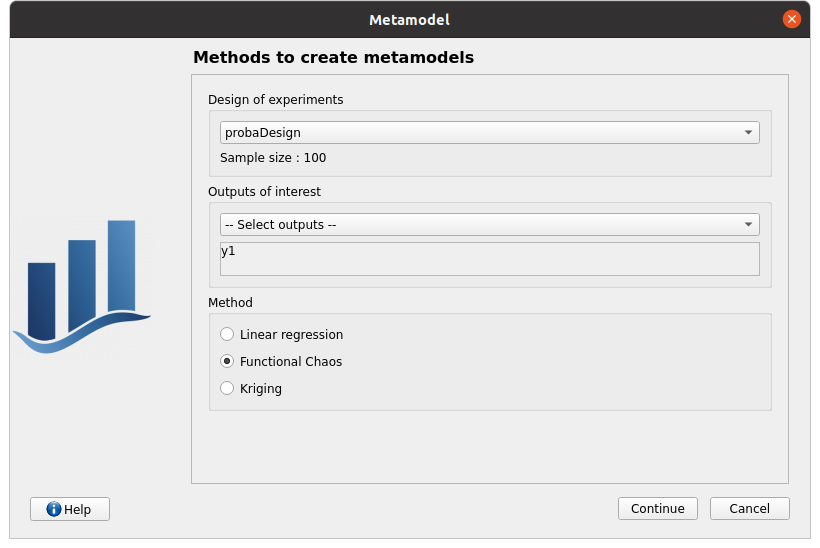Click the arrow on the Select outputs box
Screen dimensions: 820x548
tap(748, 224)
